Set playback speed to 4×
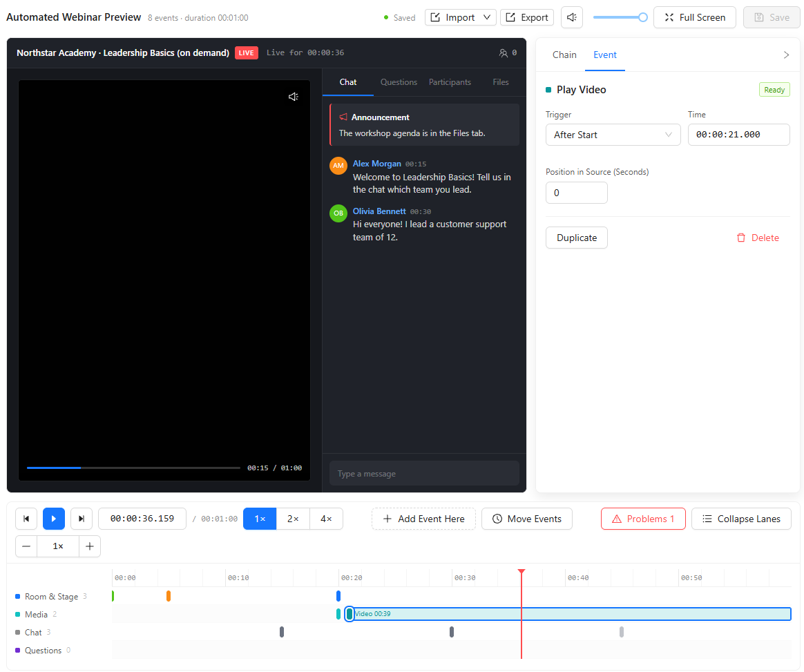 tap(326, 519)
